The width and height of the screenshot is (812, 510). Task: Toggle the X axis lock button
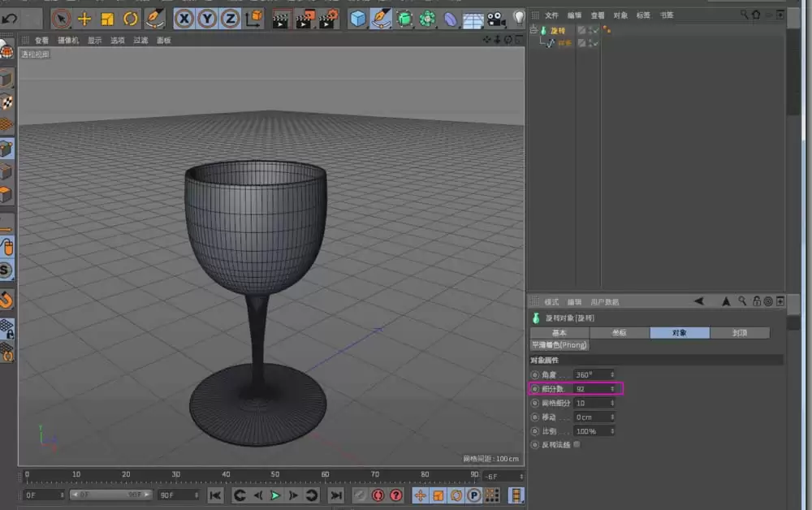click(184, 15)
